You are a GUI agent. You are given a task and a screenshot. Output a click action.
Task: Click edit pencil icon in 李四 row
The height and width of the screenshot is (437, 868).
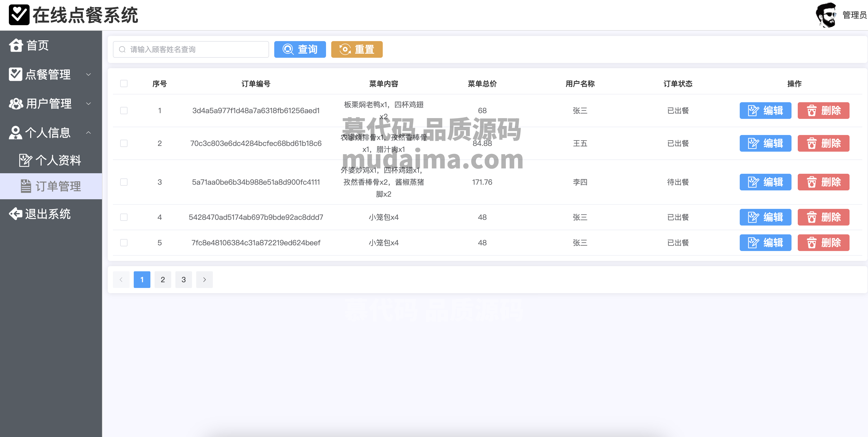pos(754,182)
